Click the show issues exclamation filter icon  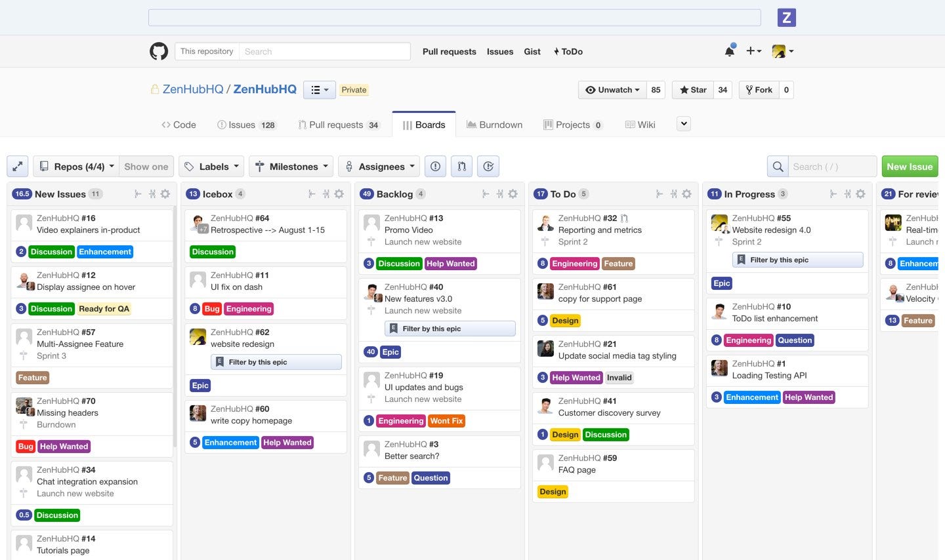pos(435,167)
